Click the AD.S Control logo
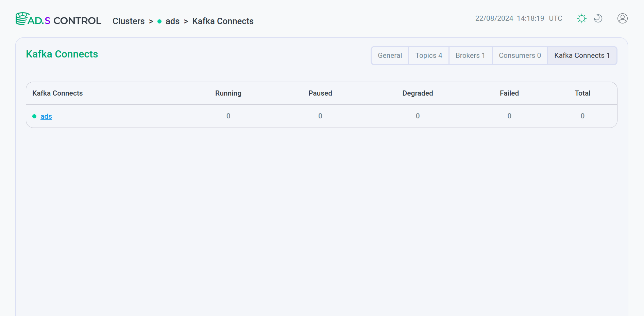The image size is (644, 316). point(58,19)
